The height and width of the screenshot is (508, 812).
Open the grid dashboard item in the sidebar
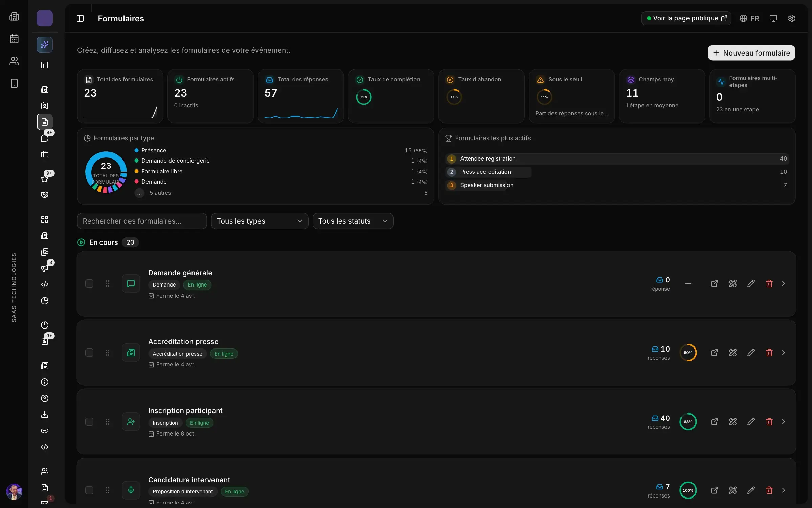click(45, 219)
